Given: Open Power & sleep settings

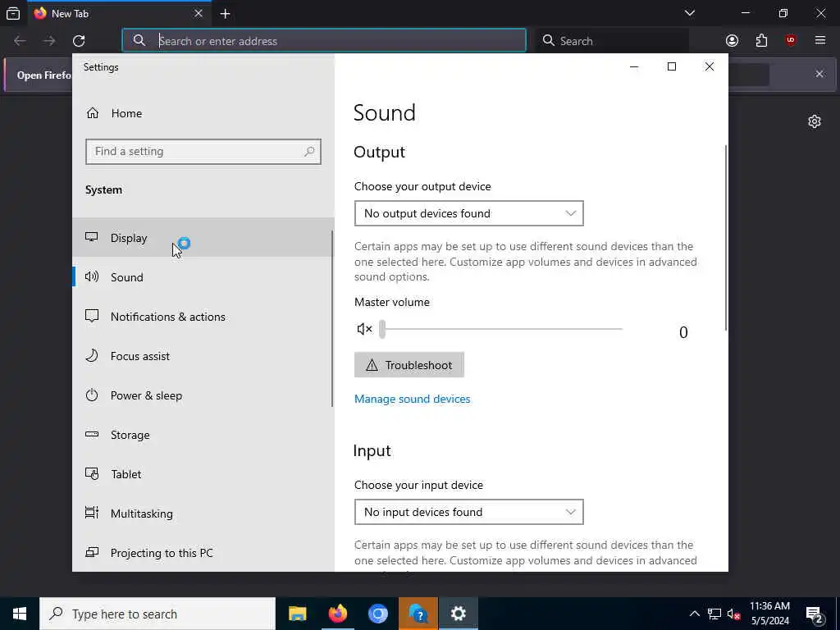Looking at the screenshot, I should coord(203,395).
